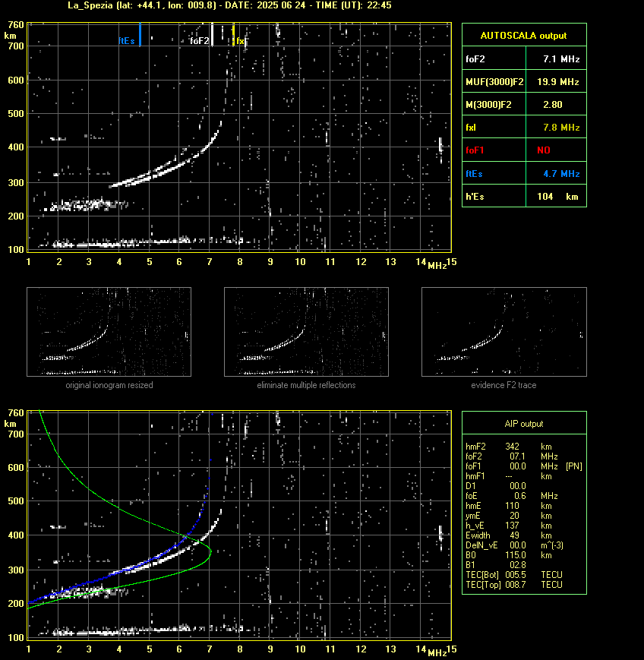Click the foF2 label in the AUTOSCALA table
The image size is (644, 660).
[475, 59]
